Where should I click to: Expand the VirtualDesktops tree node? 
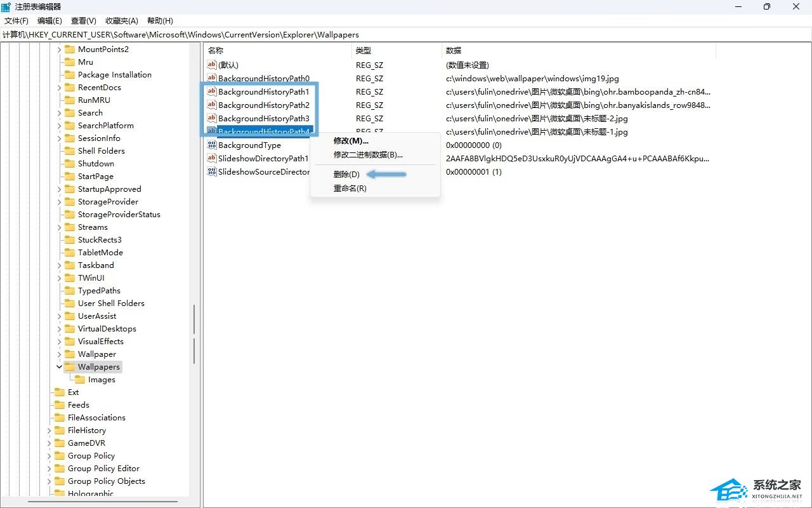coord(59,329)
